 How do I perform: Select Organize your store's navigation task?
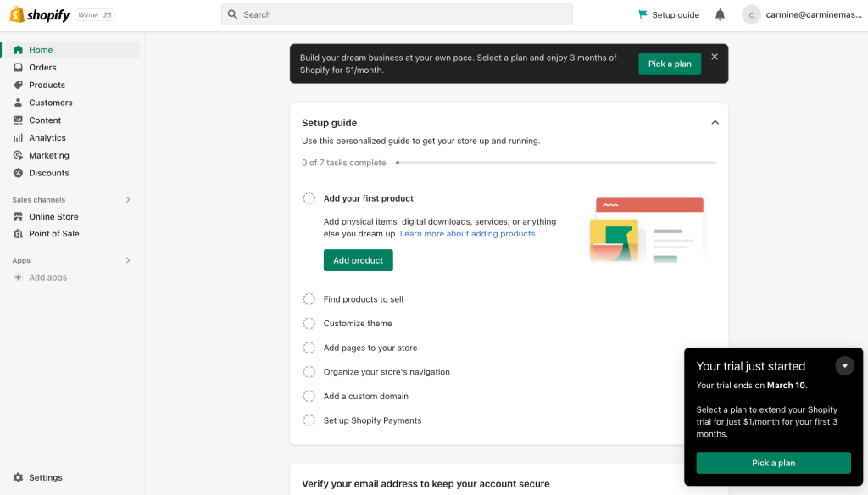click(387, 372)
